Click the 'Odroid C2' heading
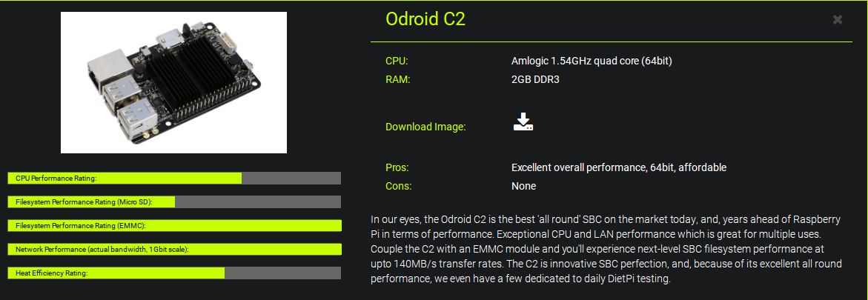 (425, 19)
